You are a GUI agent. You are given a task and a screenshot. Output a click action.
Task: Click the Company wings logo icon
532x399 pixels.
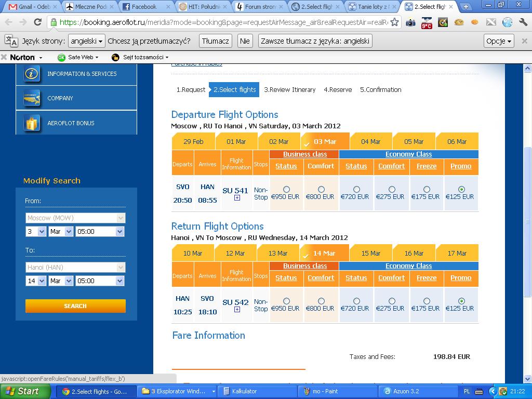click(x=32, y=98)
